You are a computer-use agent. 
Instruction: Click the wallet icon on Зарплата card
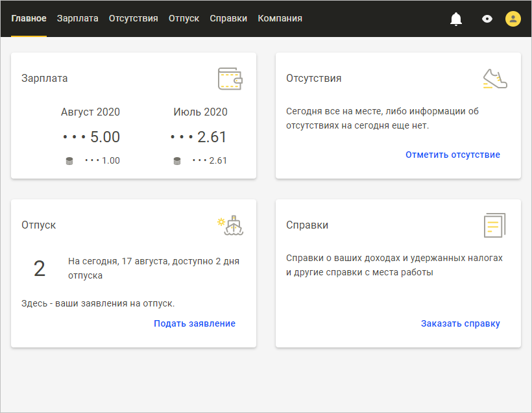[x=230, y=79]
